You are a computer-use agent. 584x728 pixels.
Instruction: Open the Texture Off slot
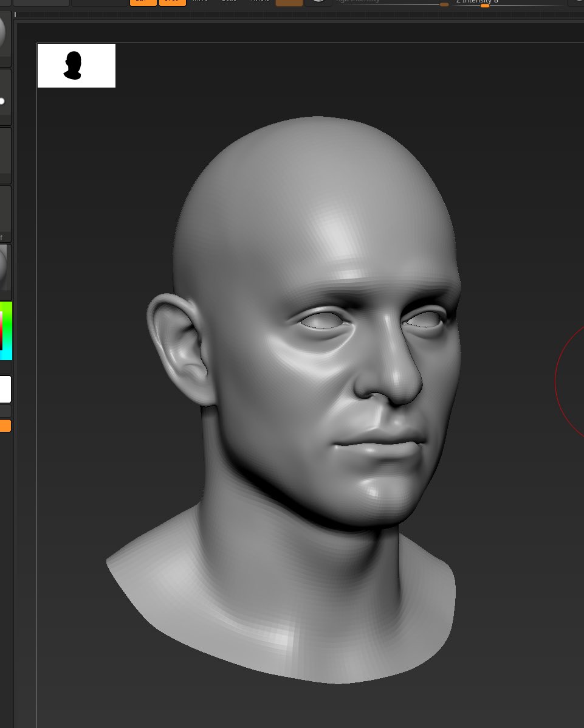5,213
